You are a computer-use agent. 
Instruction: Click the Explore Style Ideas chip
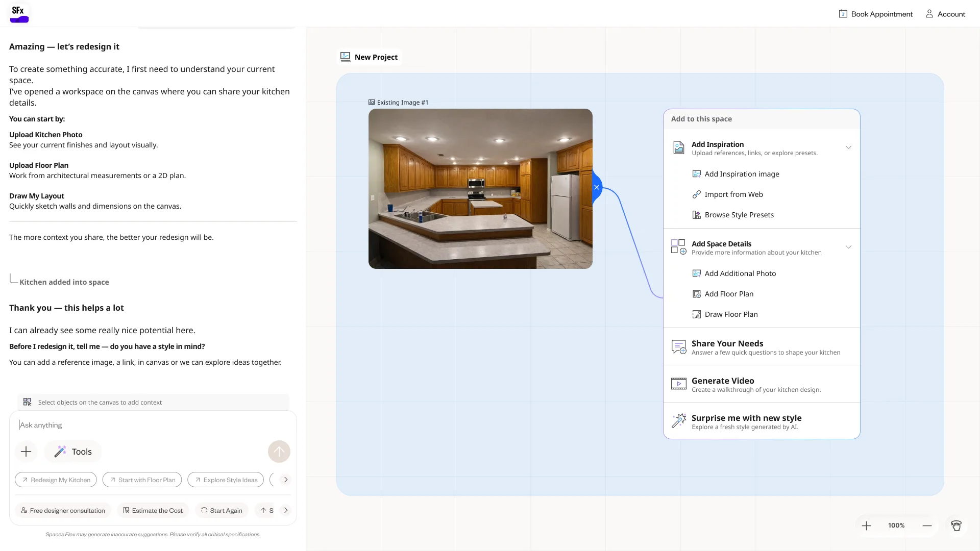[x=226, y=480]
